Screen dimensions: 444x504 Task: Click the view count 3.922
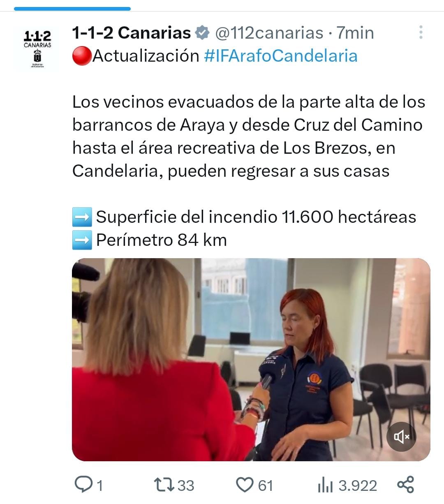tap(358, 486)
